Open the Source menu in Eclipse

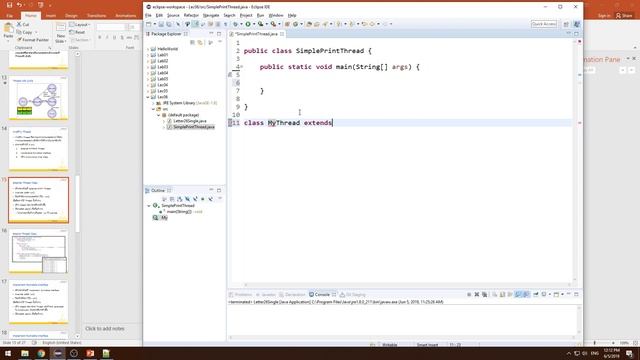tap(173, 15)
